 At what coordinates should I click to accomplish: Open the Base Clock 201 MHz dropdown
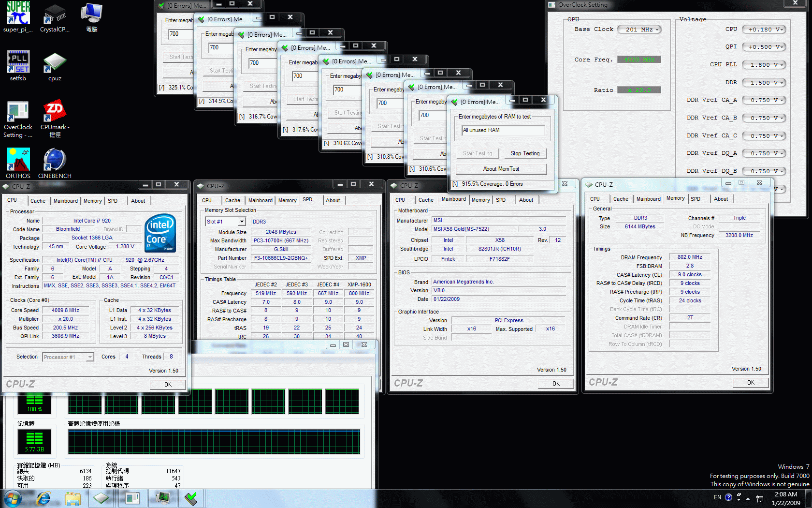point(639,30)
